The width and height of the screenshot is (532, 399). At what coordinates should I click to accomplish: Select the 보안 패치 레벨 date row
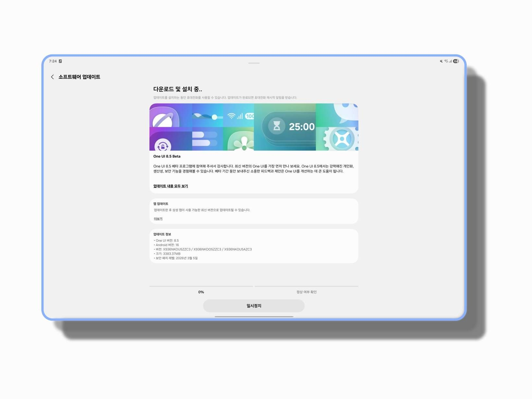tap(175, 258)
